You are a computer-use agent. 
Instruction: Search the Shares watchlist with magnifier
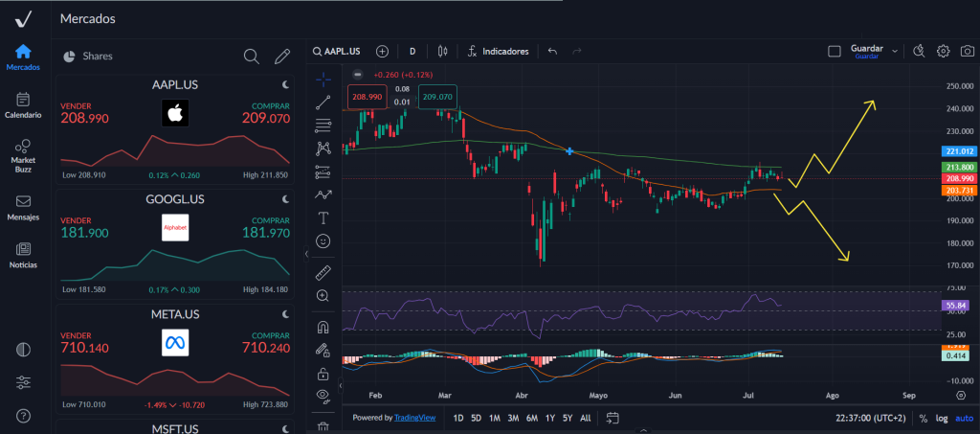tap(252, 57)
